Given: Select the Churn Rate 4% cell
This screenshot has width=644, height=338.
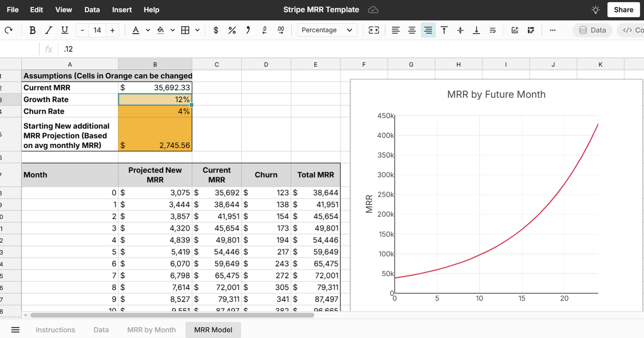Looking at the screenshot, I should [155, 112].
